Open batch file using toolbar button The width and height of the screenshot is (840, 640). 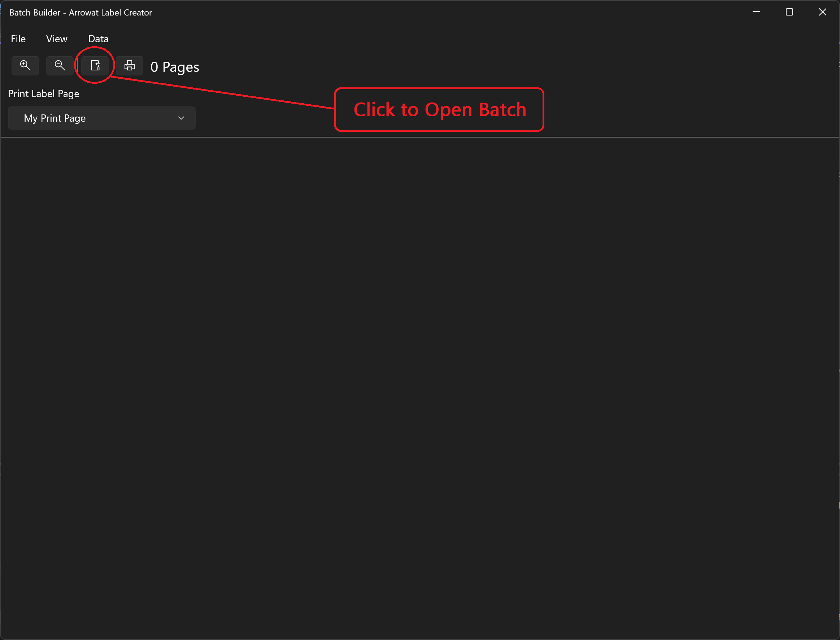[95, 65]
